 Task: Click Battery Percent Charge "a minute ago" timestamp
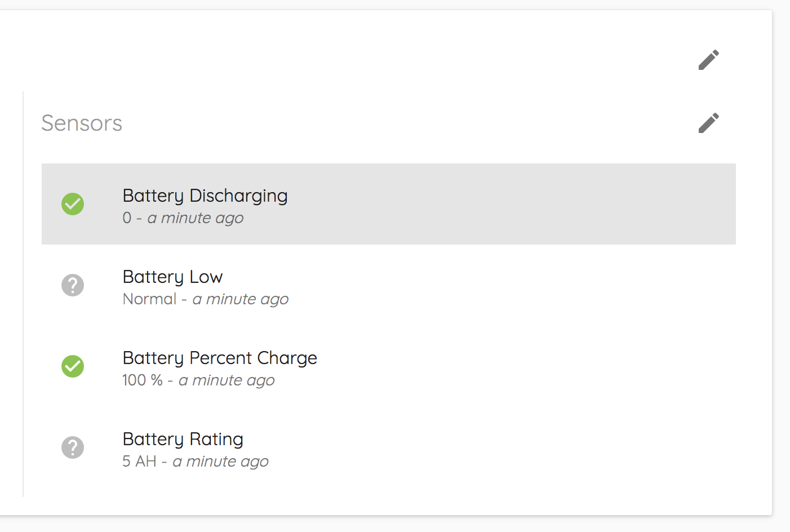pos(227,380)
